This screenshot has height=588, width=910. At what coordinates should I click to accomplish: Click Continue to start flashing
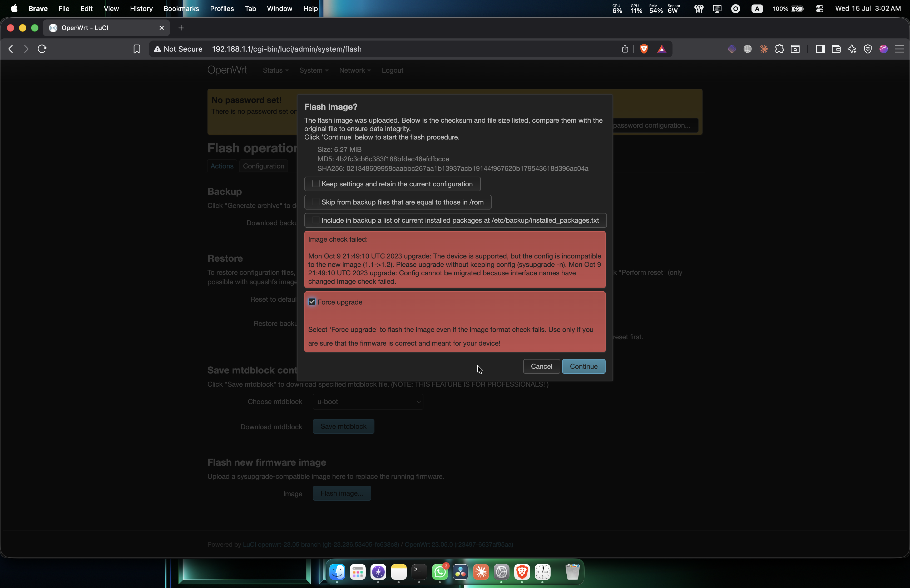coord(583,366)
